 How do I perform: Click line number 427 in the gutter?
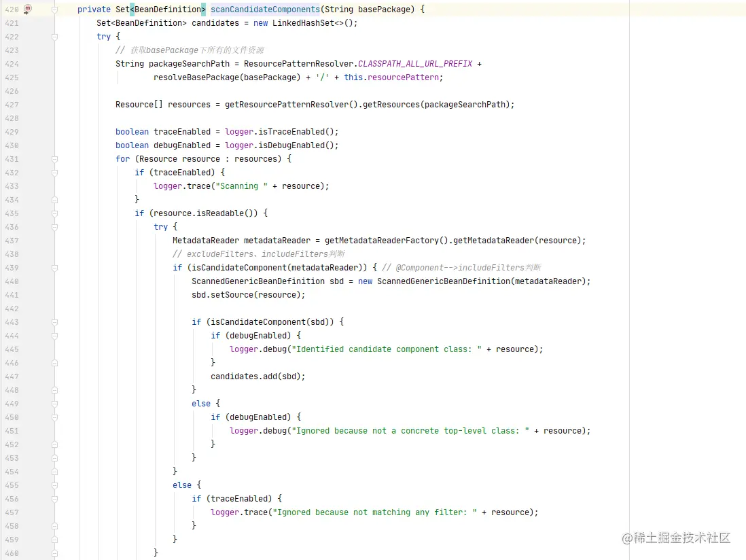pyautogui.click(x=12, y=105)
